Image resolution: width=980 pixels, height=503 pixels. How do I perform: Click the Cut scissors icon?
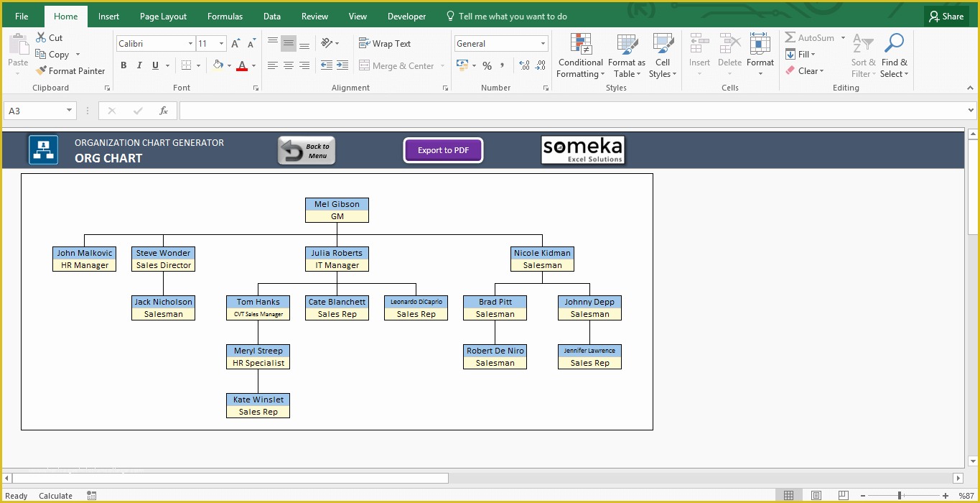point(40,38)
